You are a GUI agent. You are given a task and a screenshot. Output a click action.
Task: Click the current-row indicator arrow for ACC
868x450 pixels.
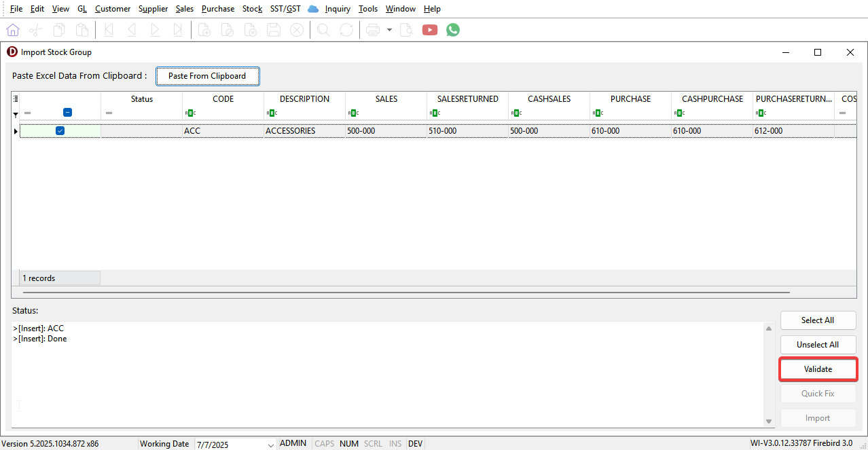pyautogui.click(x=16, y=131)
